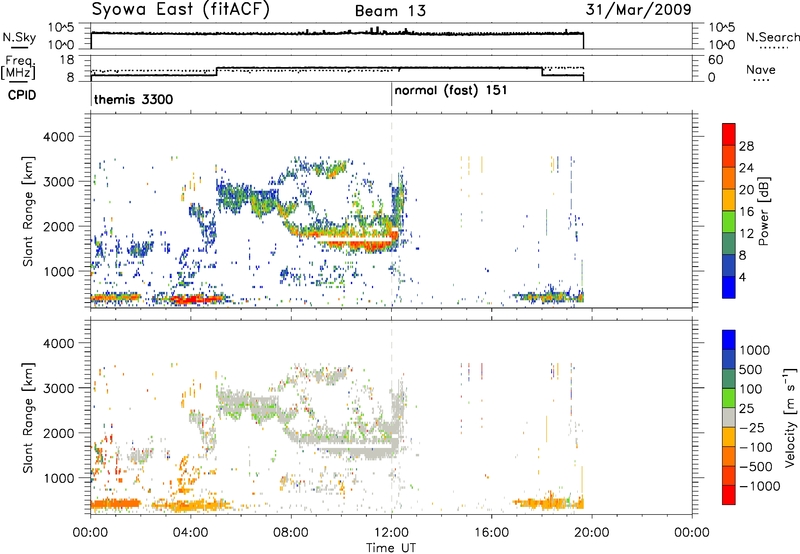Click the 'Slant Range [km]' label of power panel

(x=28, y=211)
